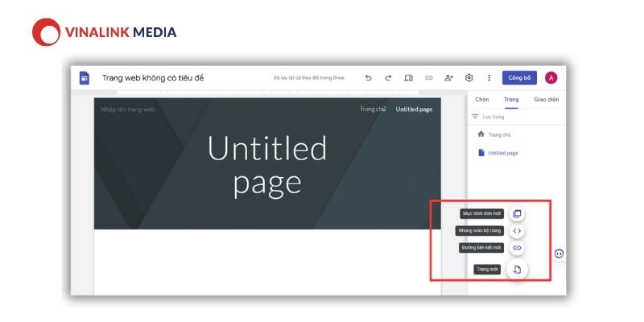Click the Vinalink Media logo
Image resolution: width=644 pixels, height=322 pixels.
(105, 32)
